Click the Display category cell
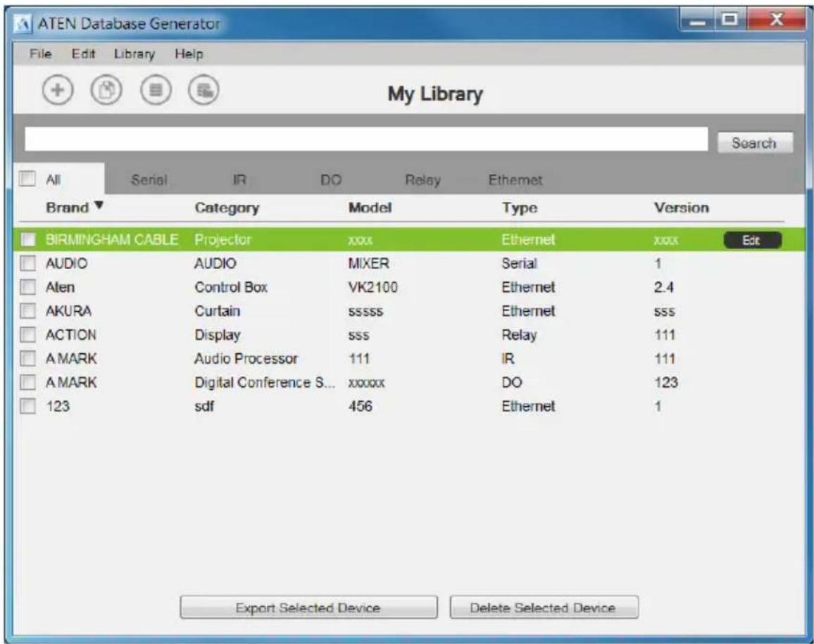 click(218, 335)
